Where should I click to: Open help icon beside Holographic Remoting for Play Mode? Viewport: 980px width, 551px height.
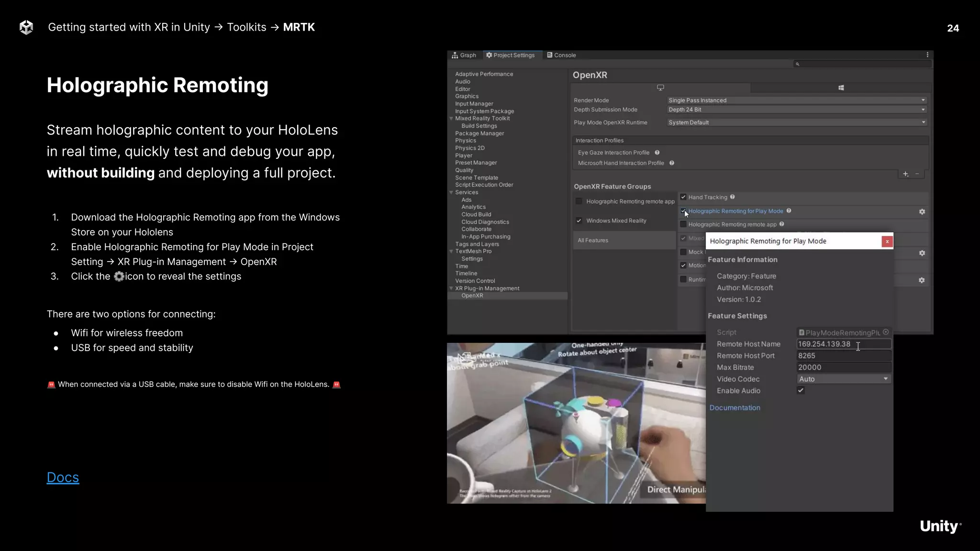(789, 211)
